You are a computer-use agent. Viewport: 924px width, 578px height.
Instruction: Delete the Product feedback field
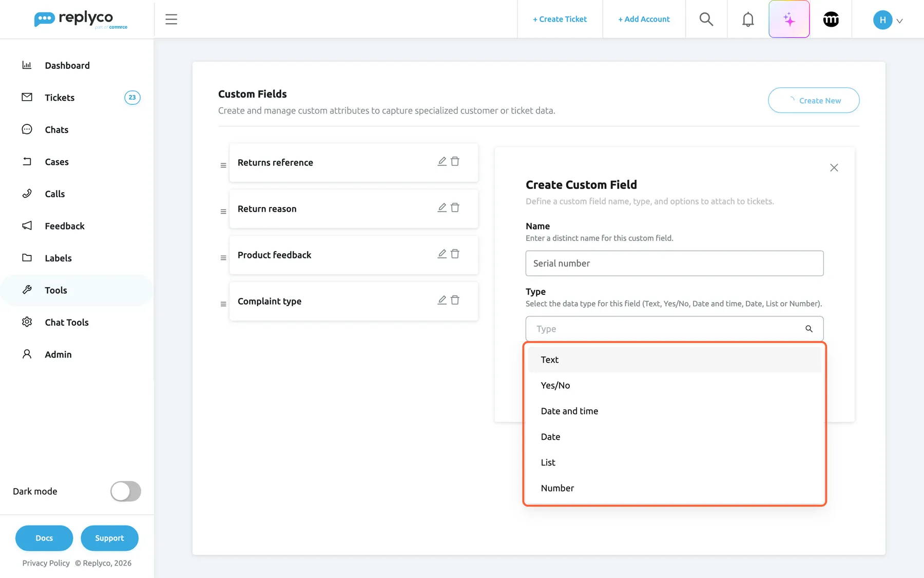pos(455,254)
